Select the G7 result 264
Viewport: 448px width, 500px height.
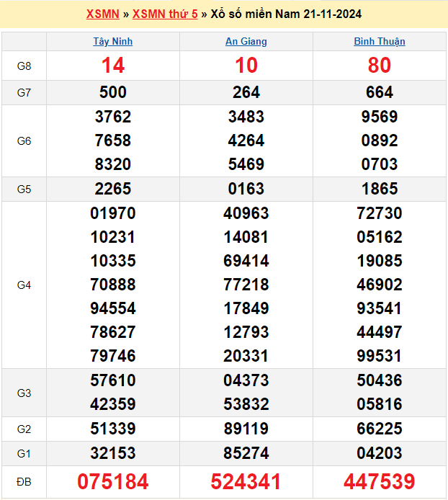pyautogui.click(x=246, y=92)
